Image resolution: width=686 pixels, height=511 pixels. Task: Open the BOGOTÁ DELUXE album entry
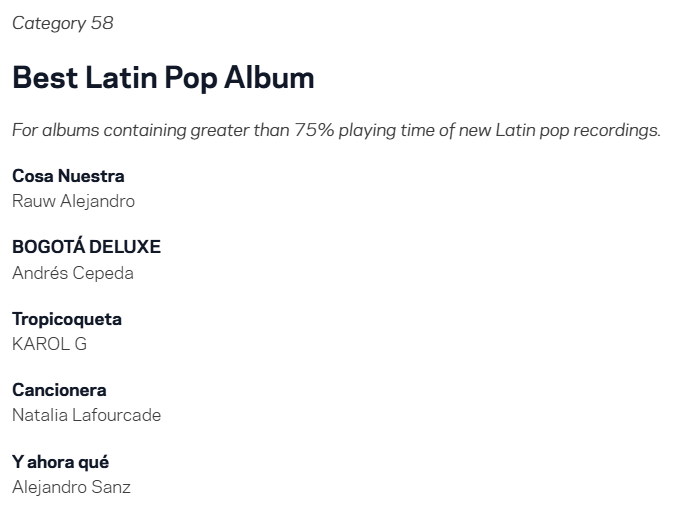(86, 247)
